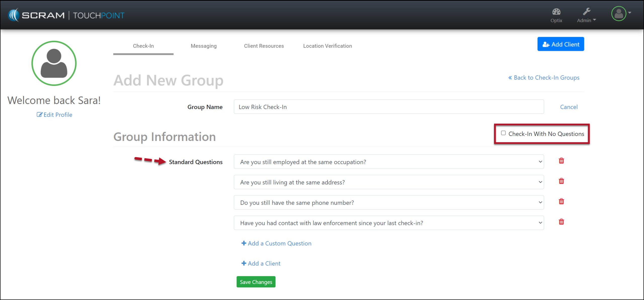Open the same address question dropdown
The image size is (644, 300).
(389, 182)
